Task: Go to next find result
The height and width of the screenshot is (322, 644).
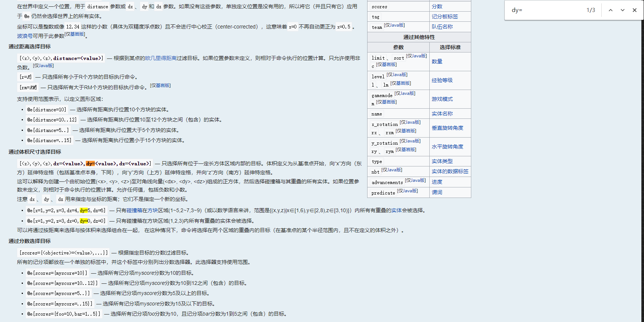Action: click(x=623, y=10)
